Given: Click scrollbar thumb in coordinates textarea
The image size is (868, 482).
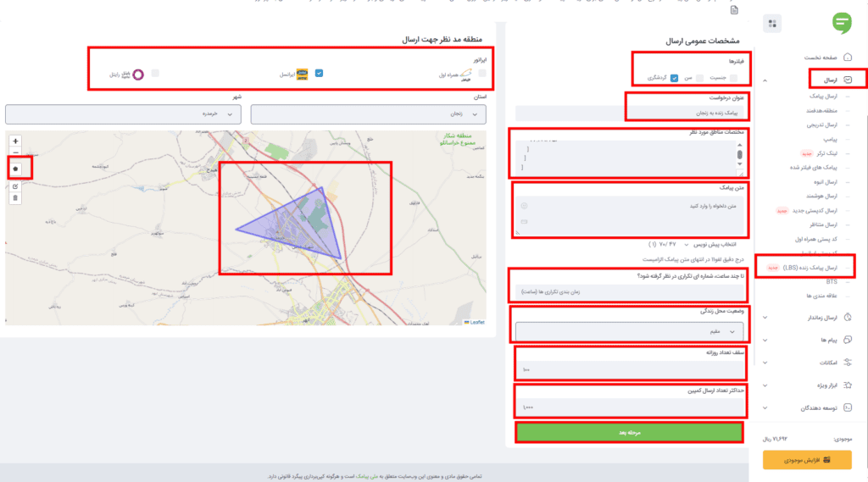Looking at the screenshot, I should 739,155.
